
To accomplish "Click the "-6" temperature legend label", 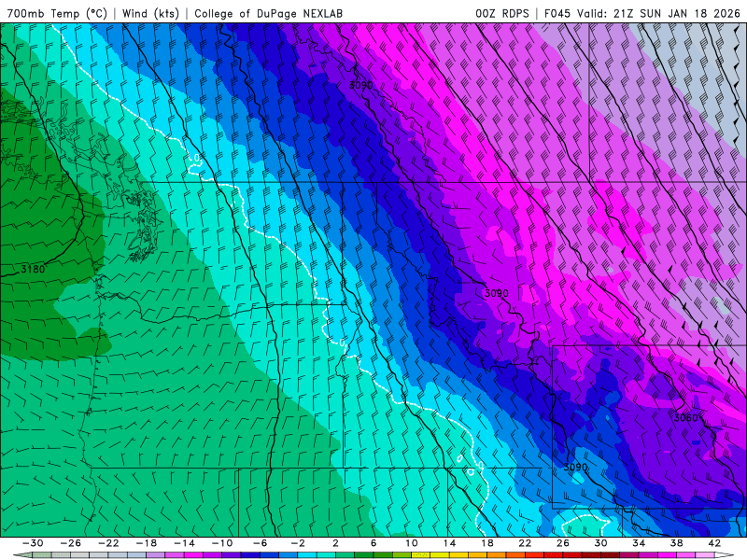I will pyautogui.click(x=261, y=543).
